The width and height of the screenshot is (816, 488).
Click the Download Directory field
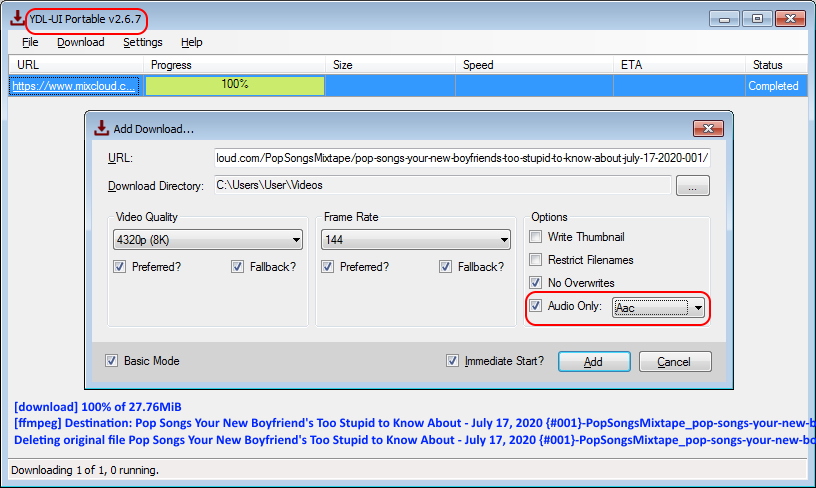[x=442, y=185]
